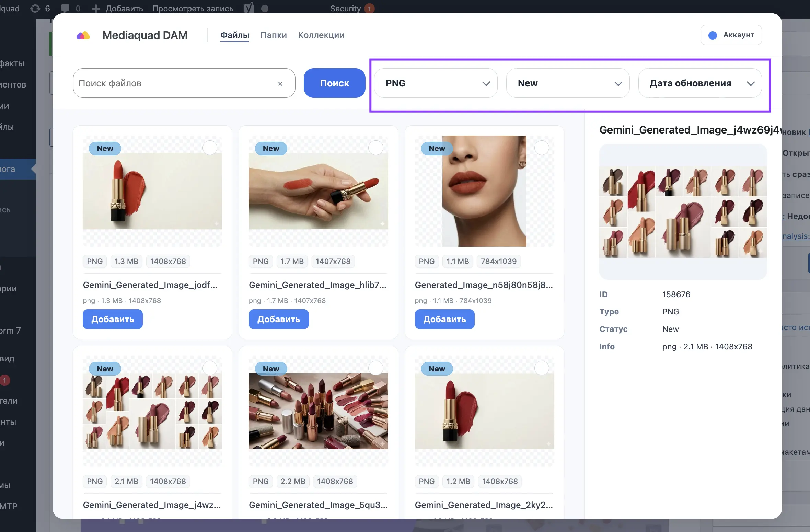Click the Mediaquad DAM cloud logo
The width and height of the screenshot is (810, 532).
(83, 35)
